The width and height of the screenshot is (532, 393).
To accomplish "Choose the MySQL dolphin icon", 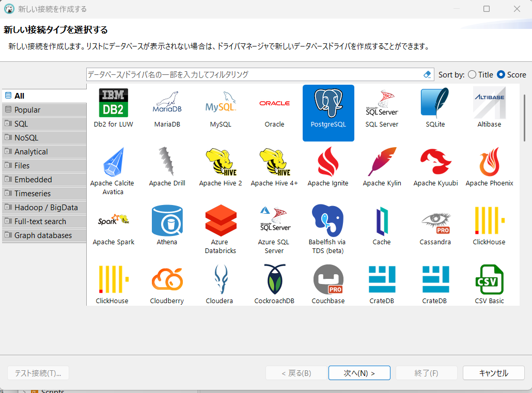I will point(221,103).
